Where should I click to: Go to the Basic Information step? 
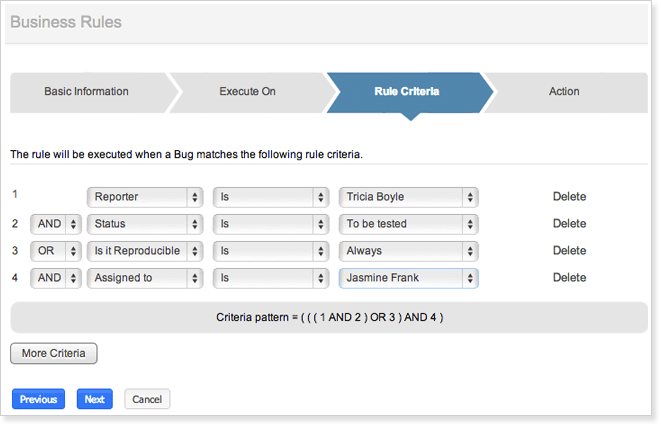[x=87, y=92]
